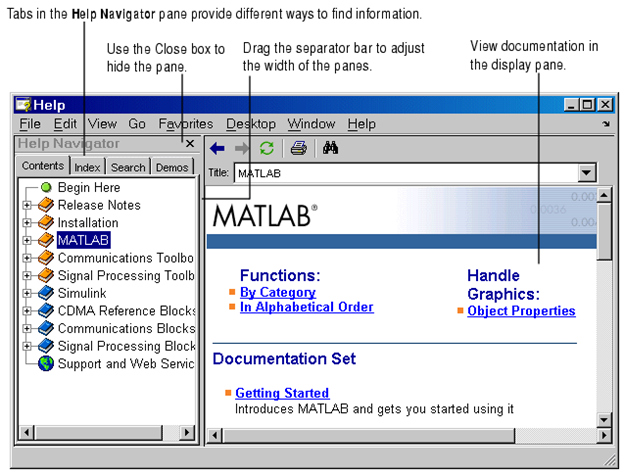Open the Favorites menu
This screenshot has width=624, height=475.
point(184,124)
